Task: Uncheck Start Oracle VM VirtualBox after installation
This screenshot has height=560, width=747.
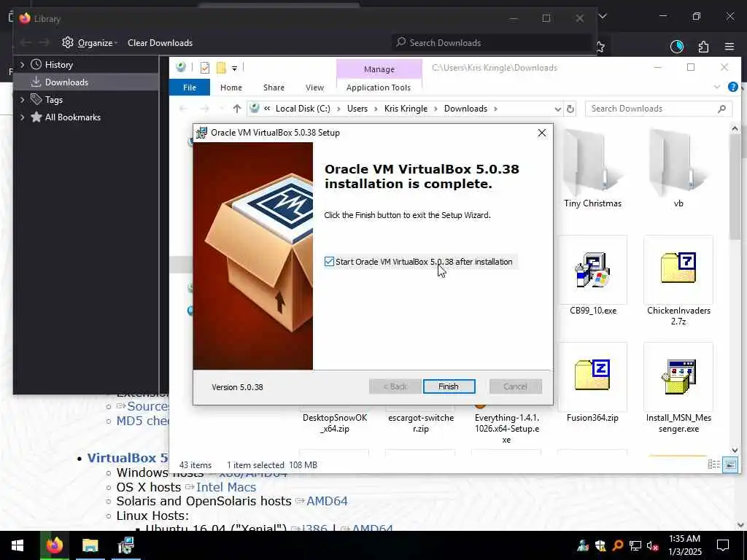Action: (329, 262)
